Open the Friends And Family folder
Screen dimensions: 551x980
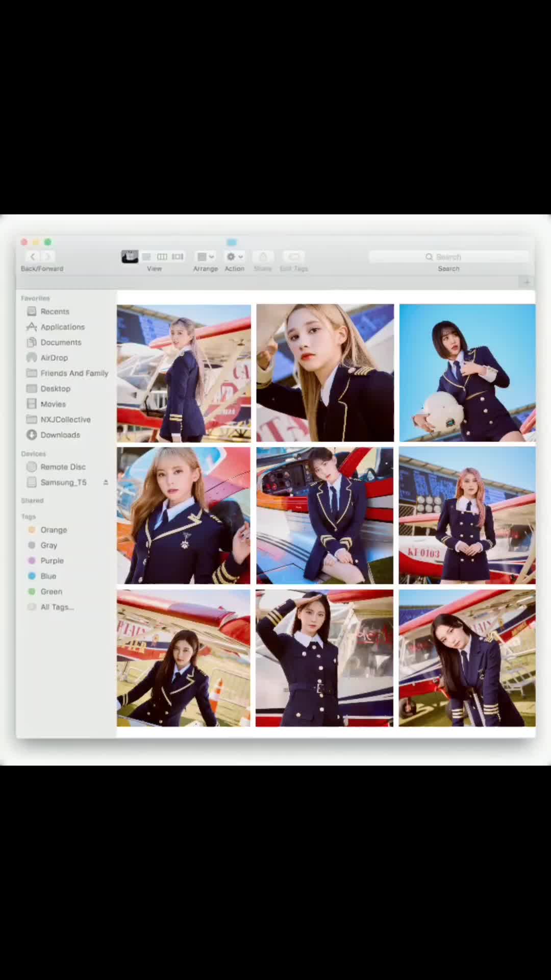[x=67, y=373]
